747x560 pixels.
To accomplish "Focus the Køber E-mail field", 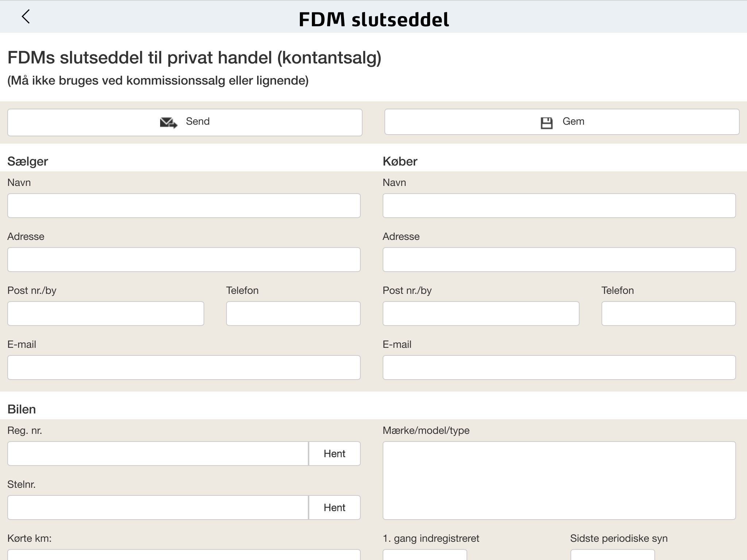I will pos(559,367).
